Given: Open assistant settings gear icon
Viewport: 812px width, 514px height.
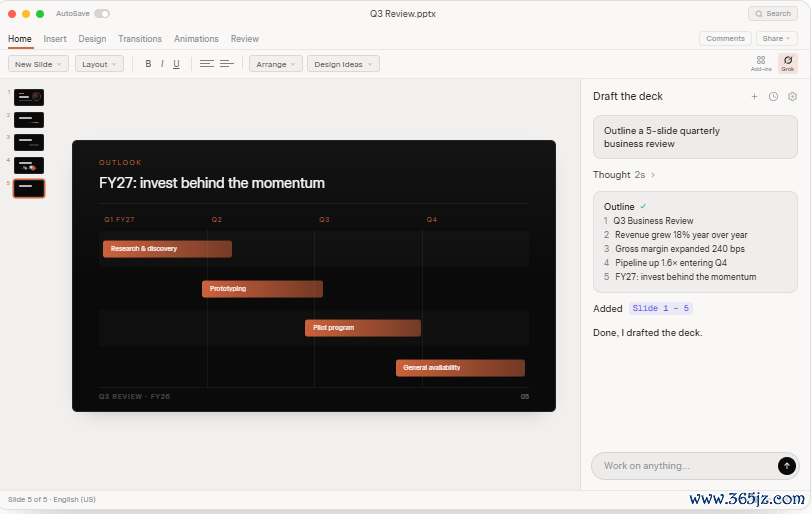Looking at the screenshot, I should coord(792,97).
